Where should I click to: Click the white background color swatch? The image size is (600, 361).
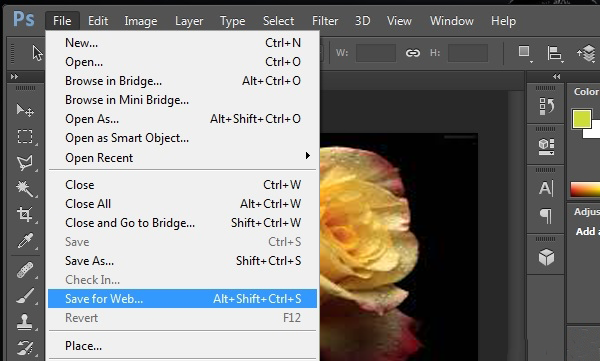click(592, 130)
